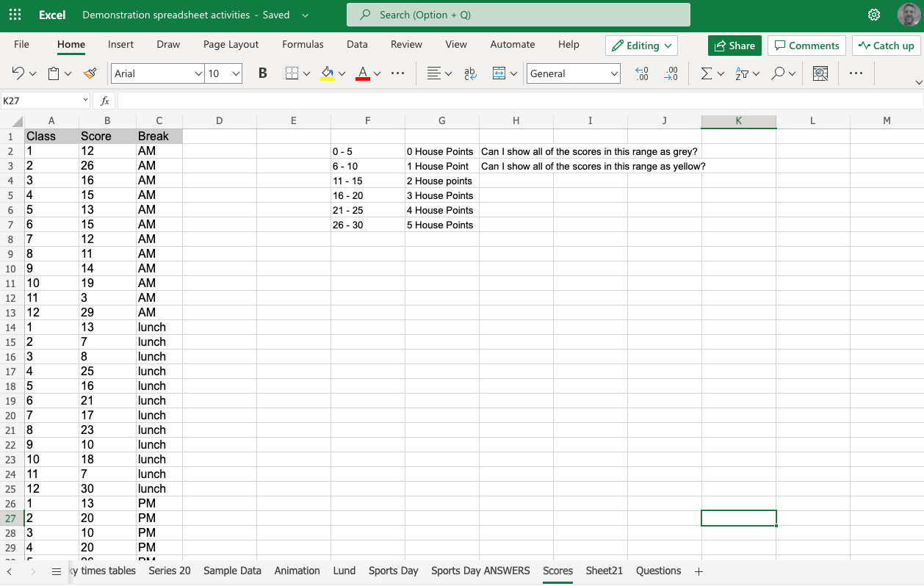Image resolution: width=924 pixels, height=586 pixels.
Task: Switch to the Insert tab
Action: (x=120, y=44)
